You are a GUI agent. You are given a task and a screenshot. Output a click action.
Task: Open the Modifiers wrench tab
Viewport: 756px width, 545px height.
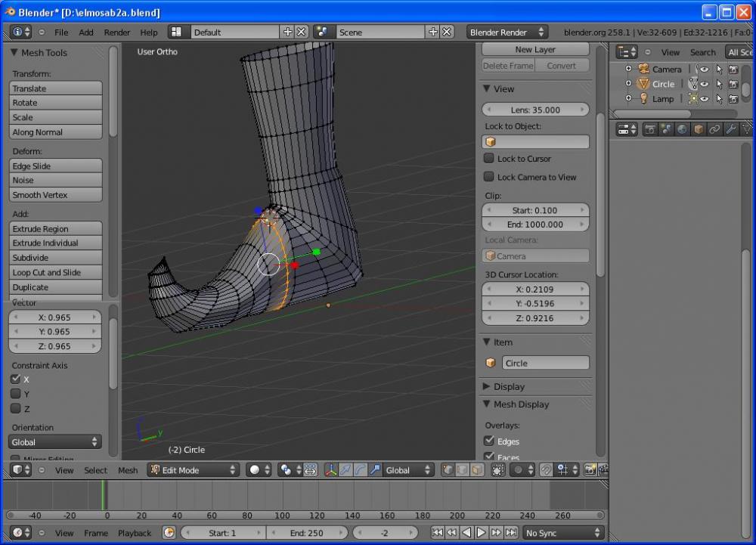(730, 129)
